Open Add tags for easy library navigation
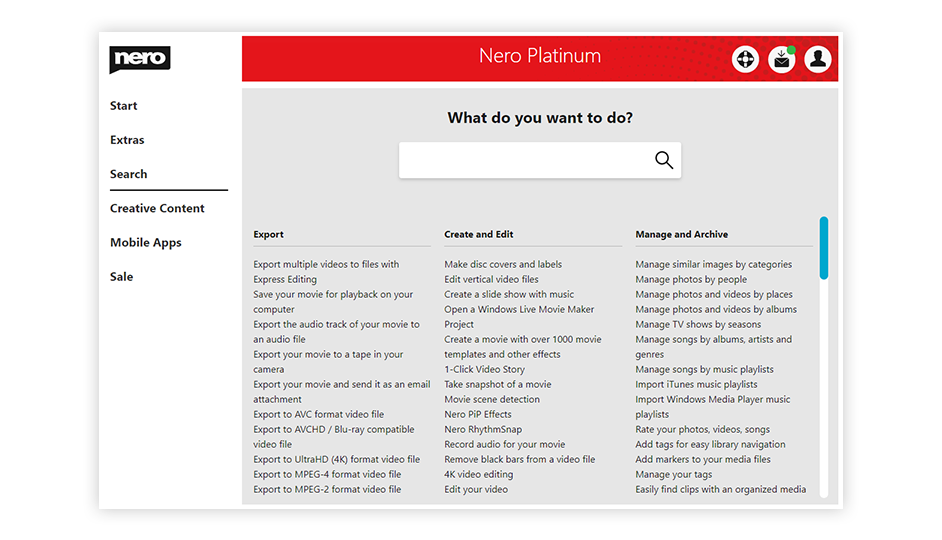Screen dimensions: 942x540 (x=710, y=444)
